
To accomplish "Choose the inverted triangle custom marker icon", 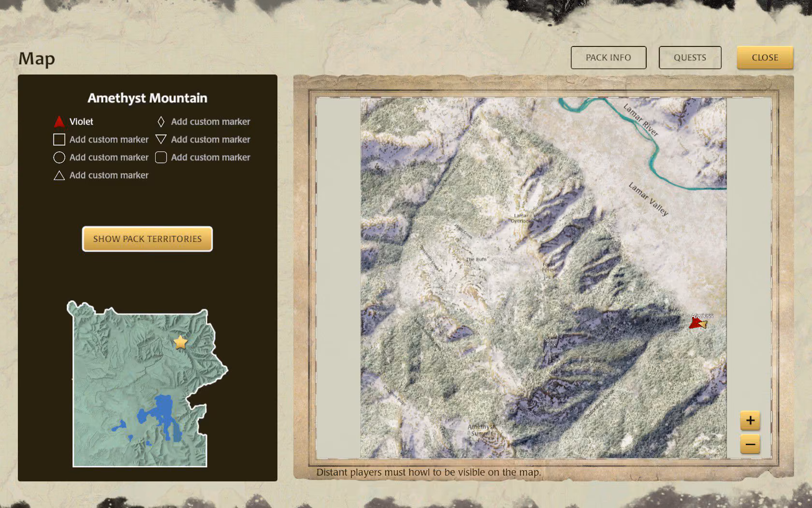I will [161, 139].
